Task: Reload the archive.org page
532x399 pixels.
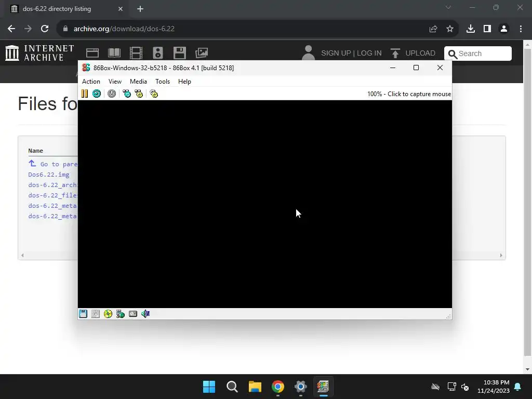Action: (x=45, y=29)
